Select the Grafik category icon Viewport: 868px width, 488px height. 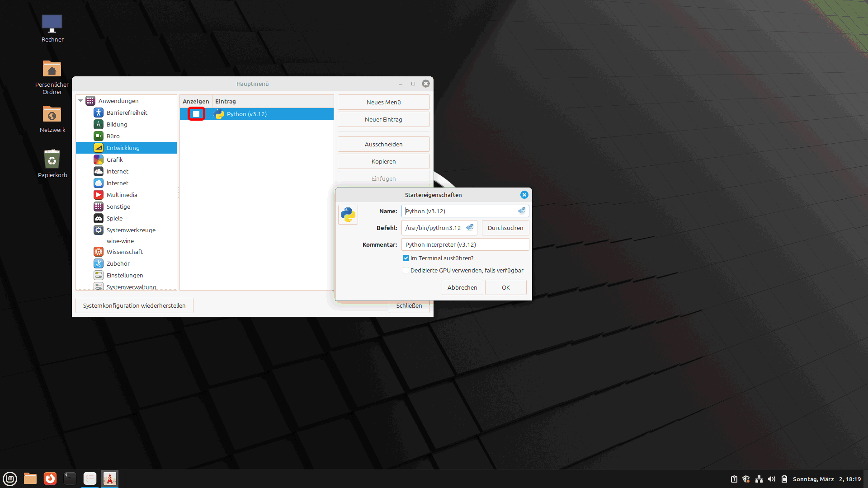pyautogui.click(x=99, y=160)
